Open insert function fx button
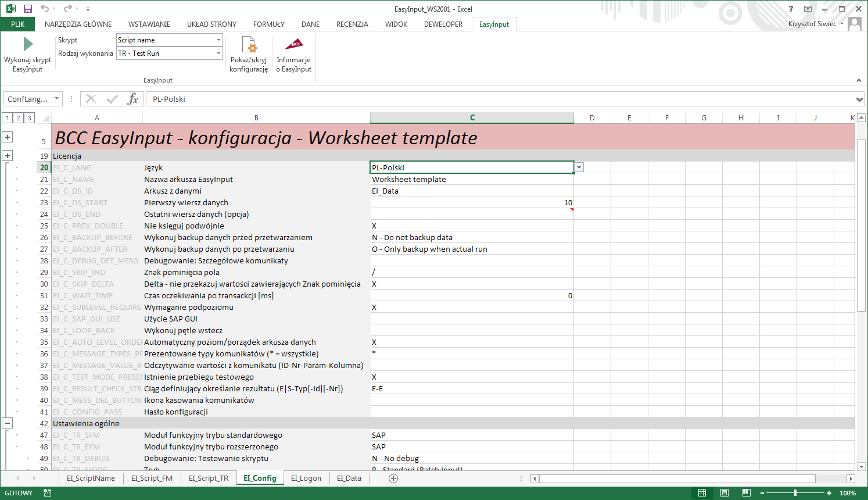Viewport: 868px width, 500px height. pos(133,99)
